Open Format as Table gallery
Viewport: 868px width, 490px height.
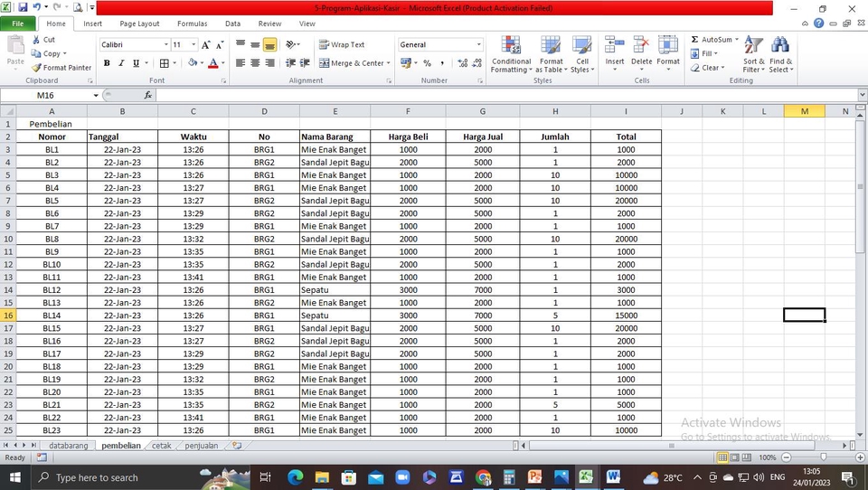tap(551, 54)
